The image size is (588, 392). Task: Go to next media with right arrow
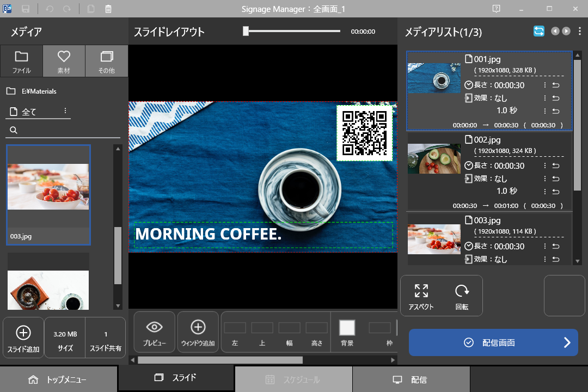pos(566,31)
